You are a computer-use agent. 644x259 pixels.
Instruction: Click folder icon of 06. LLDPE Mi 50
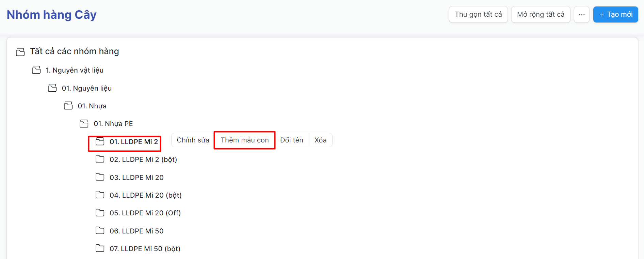(100, 231)
